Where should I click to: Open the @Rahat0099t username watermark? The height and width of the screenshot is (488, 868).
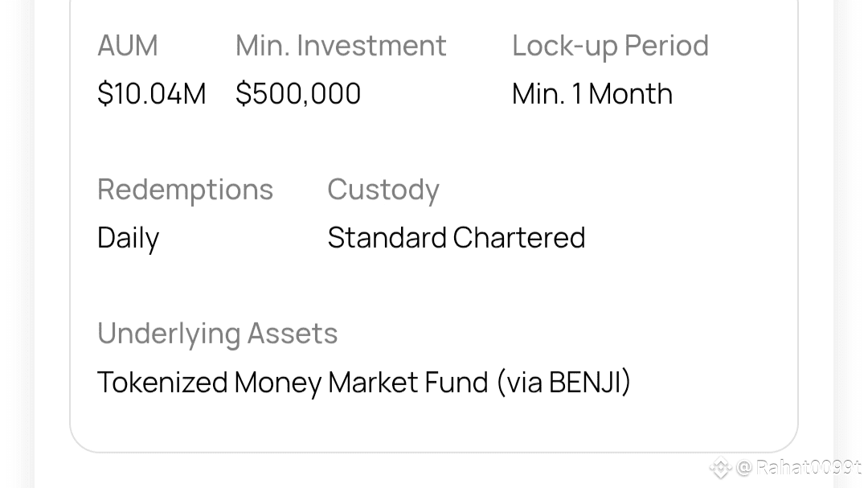pyautogui.click(x=800, y=468)
